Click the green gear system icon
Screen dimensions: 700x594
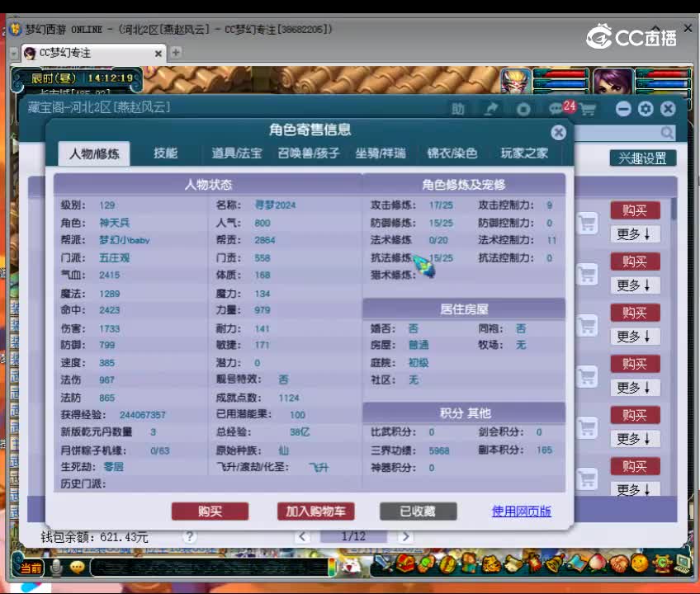pyautogui.click(x=661, y=563)
